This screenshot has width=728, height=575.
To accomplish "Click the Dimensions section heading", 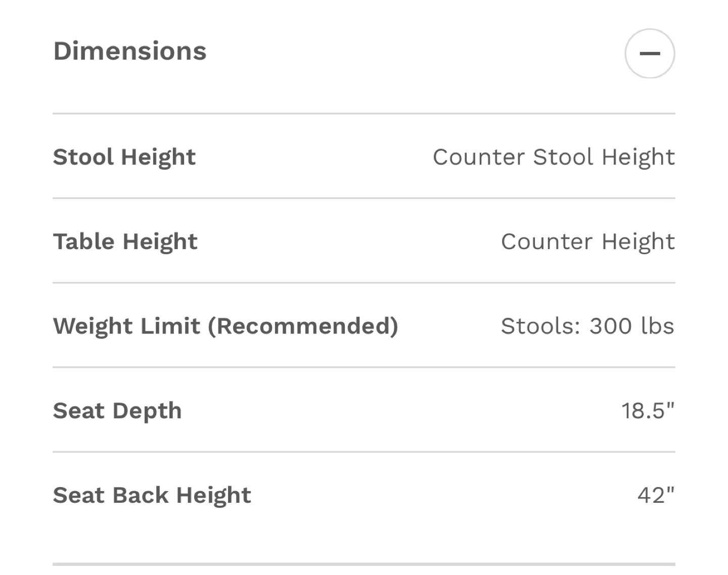I will pos(130,51).
